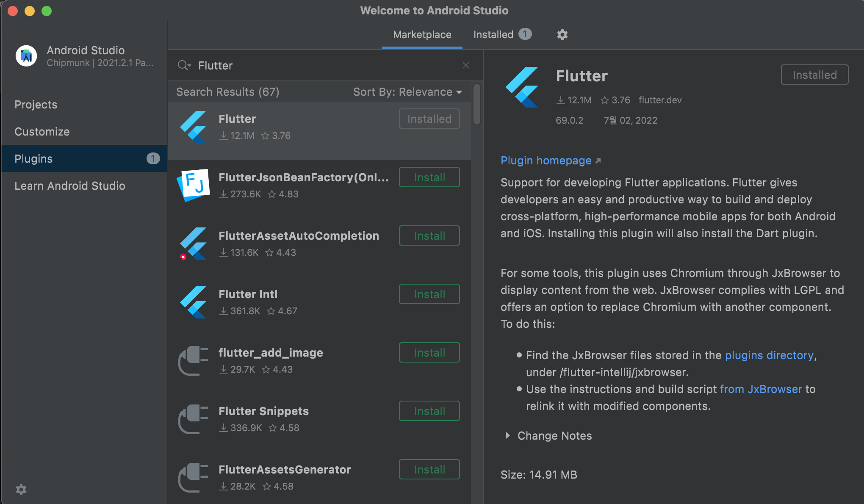864x504 pixels.
Task: Click the FlutterAssetAutoCompletion plugin logo
Action: [194, 244]
